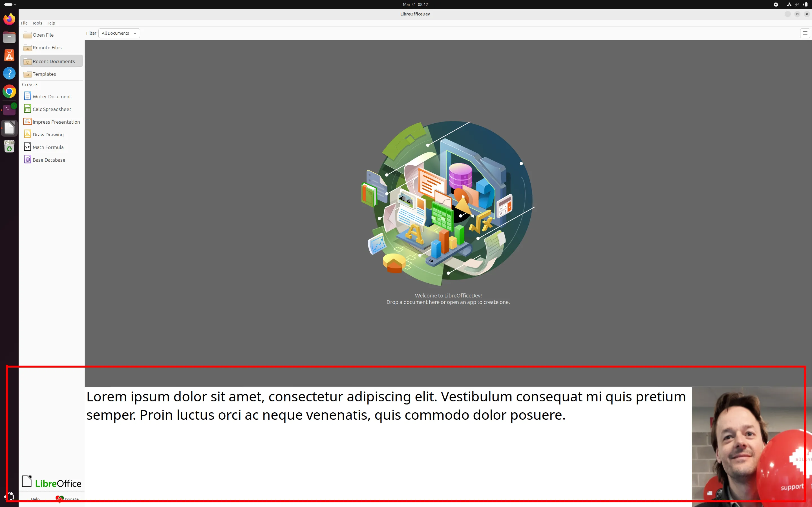Screen dimensions: 812x507
Task: Click the Writer Document icon
Action: [x=28, y=96]
